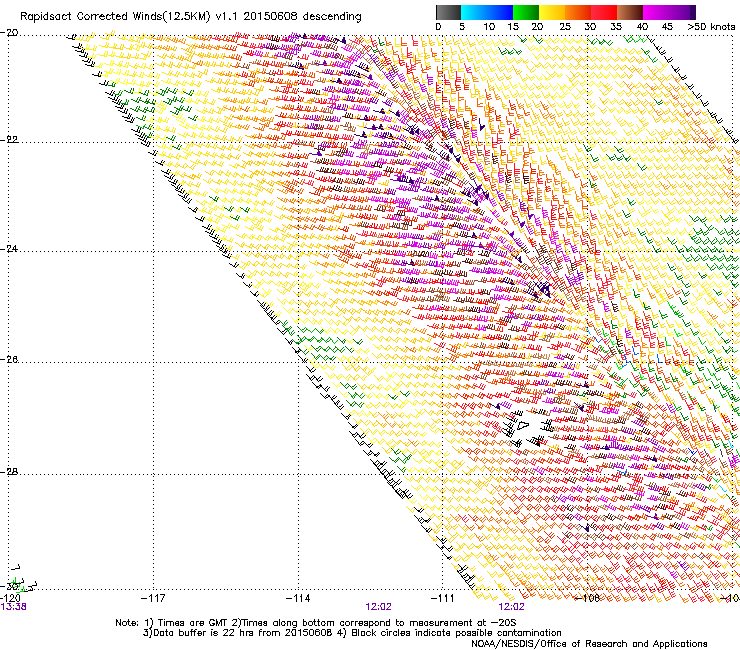
Task: Pick the dark purple 45-50 knots legend swatch
Action: (x=682, y=12)
